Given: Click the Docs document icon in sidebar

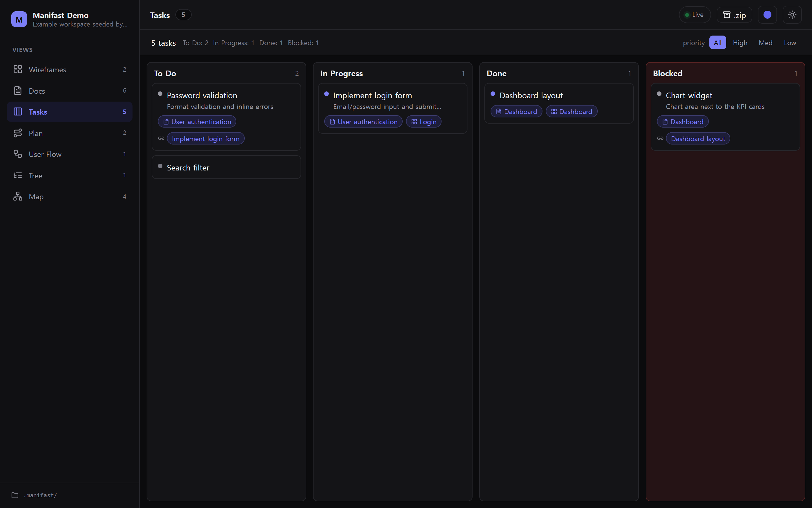Looking at the screenshot, I should pyautogui.click(x=17, y=90).
